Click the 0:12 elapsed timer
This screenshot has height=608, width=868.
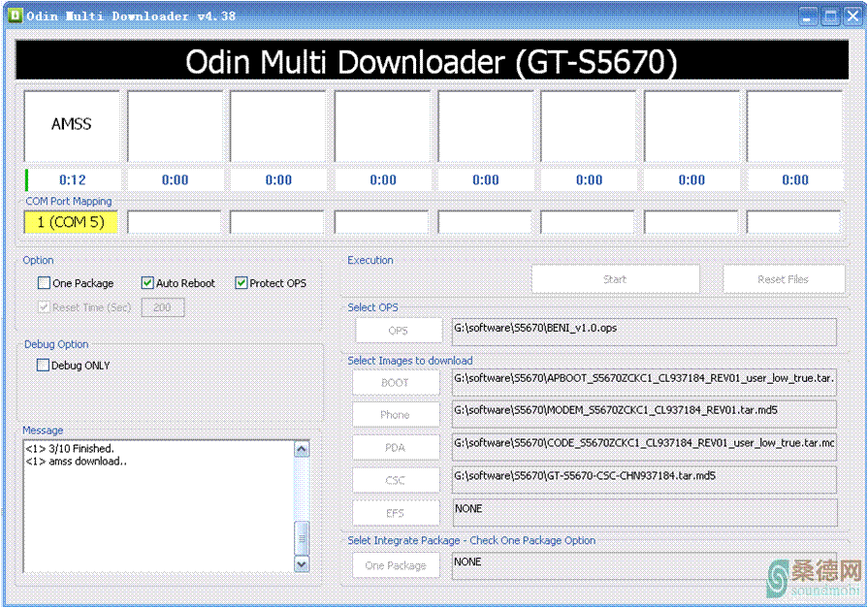click(73, 180)
